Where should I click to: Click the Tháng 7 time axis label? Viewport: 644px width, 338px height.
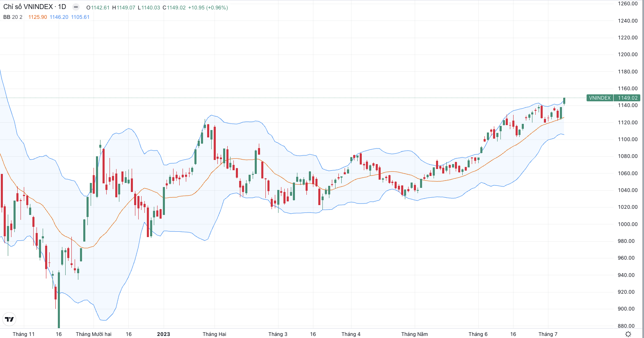(x=548, y=334)
